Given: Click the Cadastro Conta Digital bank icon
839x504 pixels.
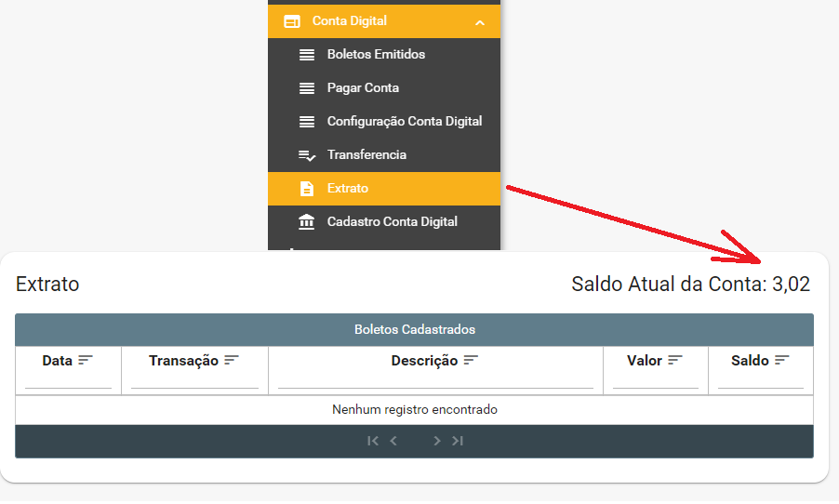Looking at the screenshot, I should pos(307,222).
